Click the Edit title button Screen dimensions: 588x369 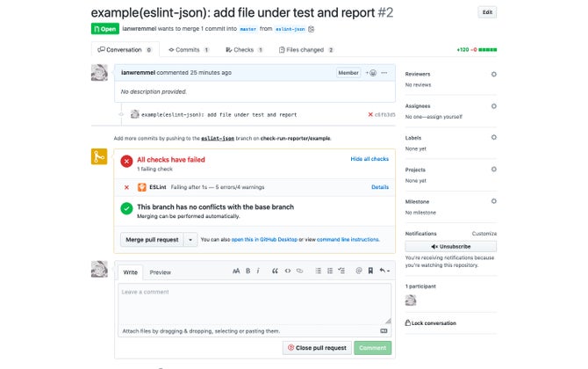click(487, 12)
